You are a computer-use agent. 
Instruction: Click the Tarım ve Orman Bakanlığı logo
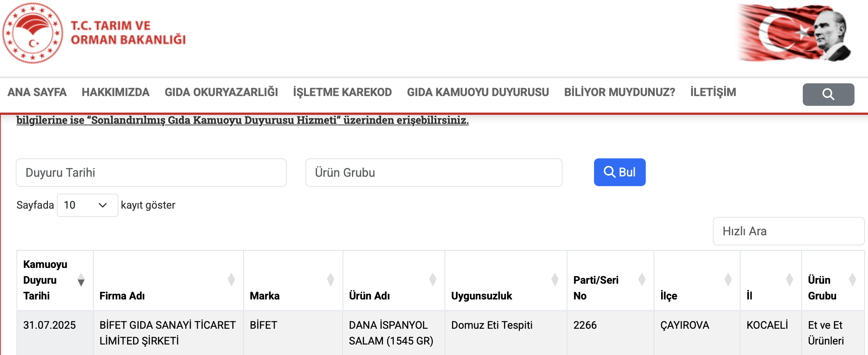point(94,33)
